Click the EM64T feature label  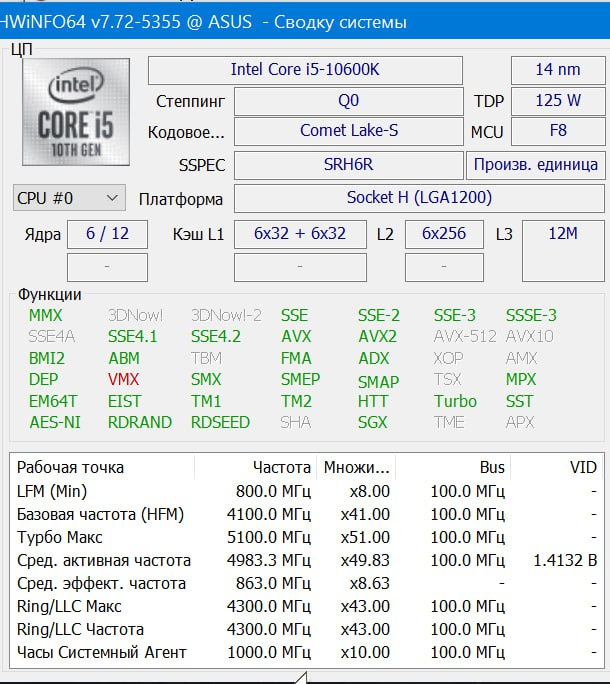[x=53, y=401]
